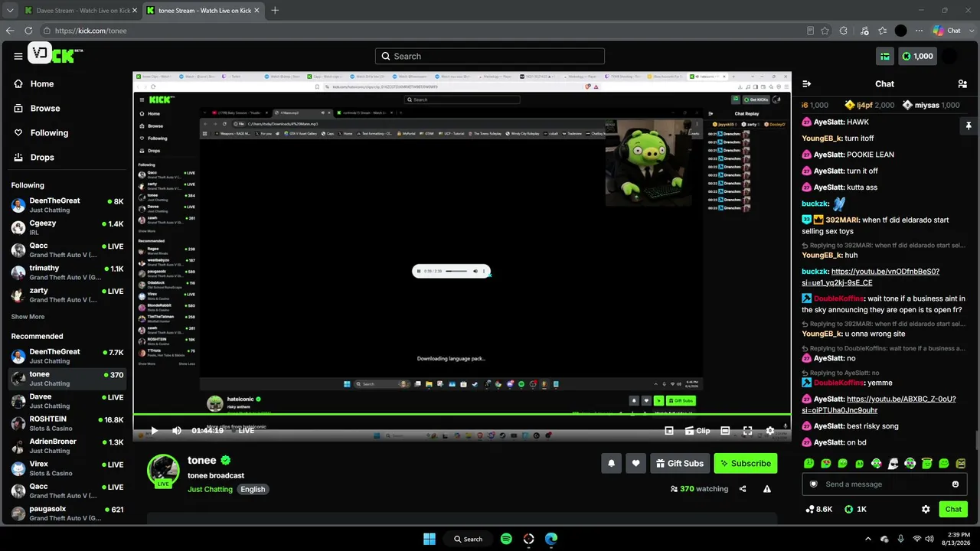Open the browser settings three-dot menu
Viewport: 980px width, 551px height.
click(919, 31)
